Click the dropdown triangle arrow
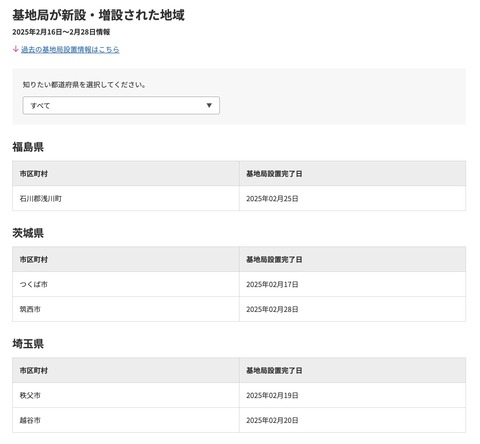The height and width of the screenshot is (444, 480). (209, 105)
